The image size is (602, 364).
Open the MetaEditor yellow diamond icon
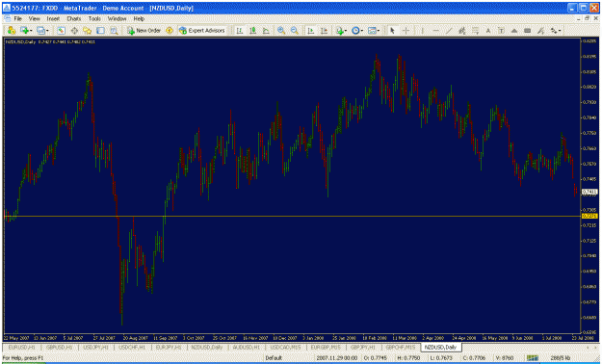click(170, 31)
